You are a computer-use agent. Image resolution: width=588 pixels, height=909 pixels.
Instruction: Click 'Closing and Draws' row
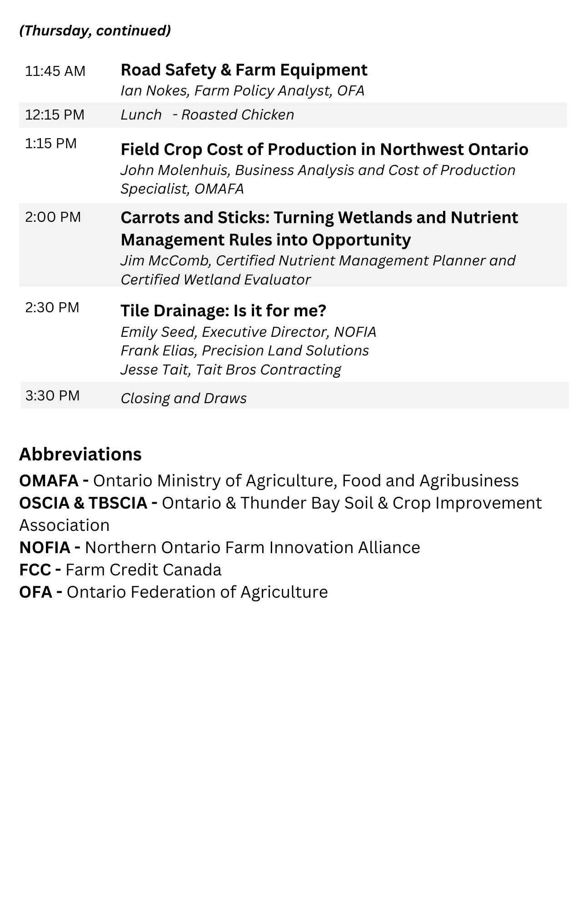coord(184,398)
